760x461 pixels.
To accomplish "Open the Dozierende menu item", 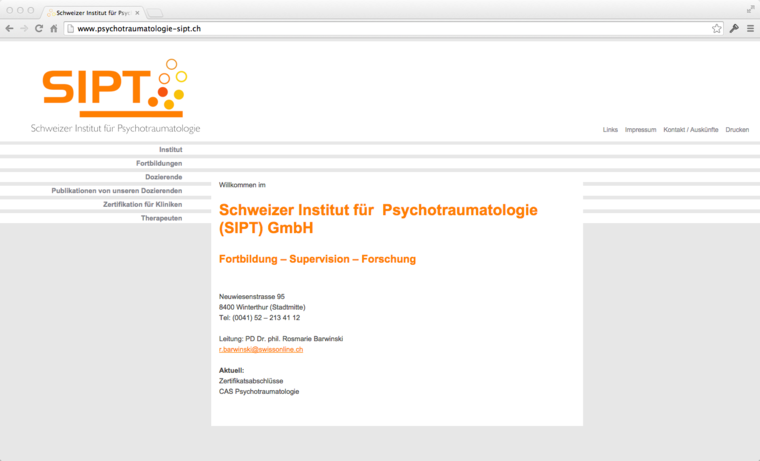I will tap(164, 177).
